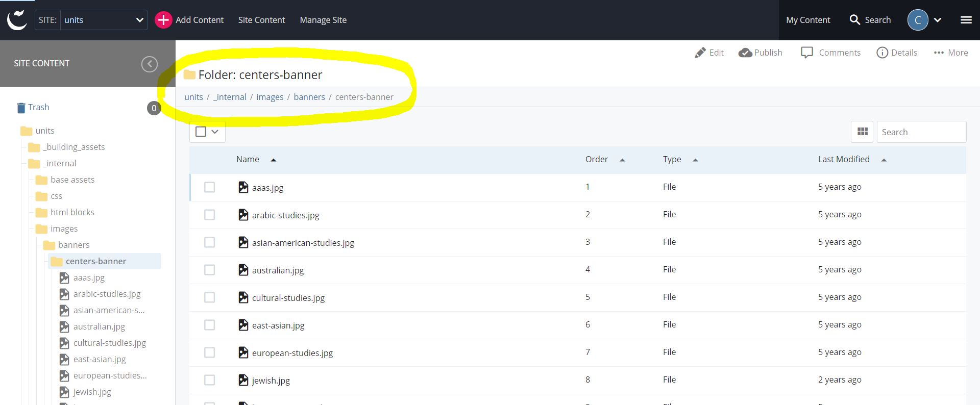Open cultural-studies.jpg in the file table
The height and width of the screenshot is (405, 980).
(x=288, y=298)
